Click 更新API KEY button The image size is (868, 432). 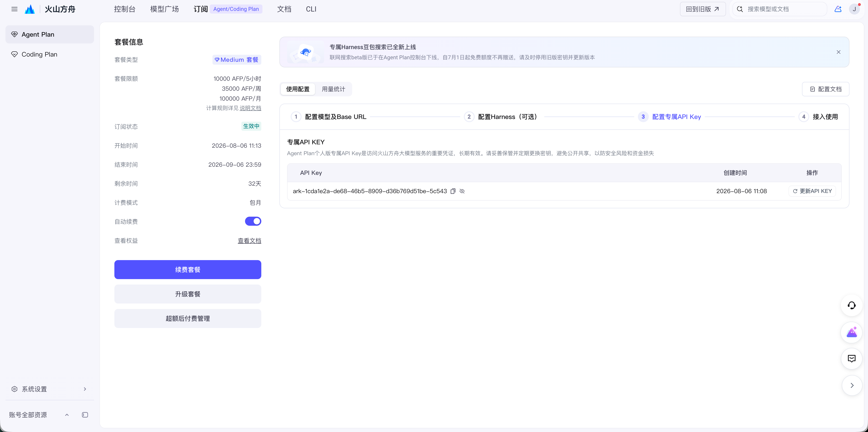click(x=812, y=191)
